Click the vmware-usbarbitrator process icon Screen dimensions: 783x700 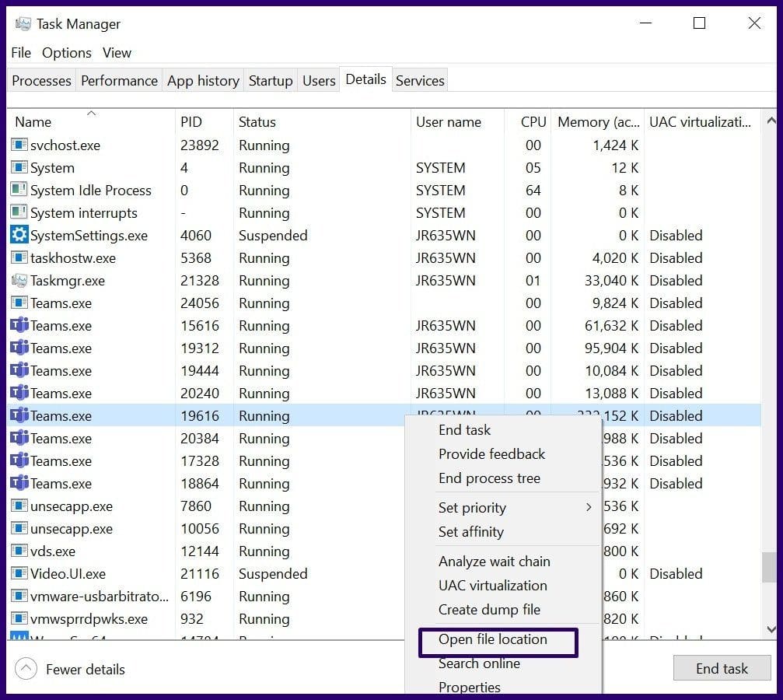click(x=19, y=596)
